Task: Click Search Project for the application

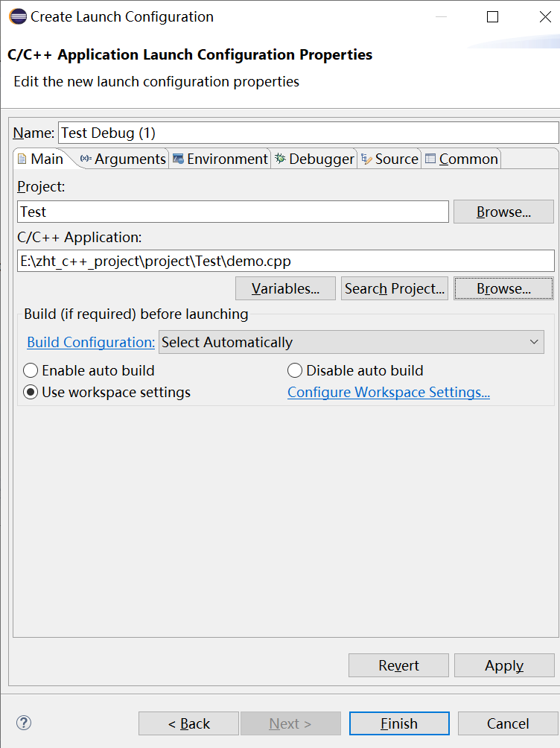Action: [x=395, y=288]
